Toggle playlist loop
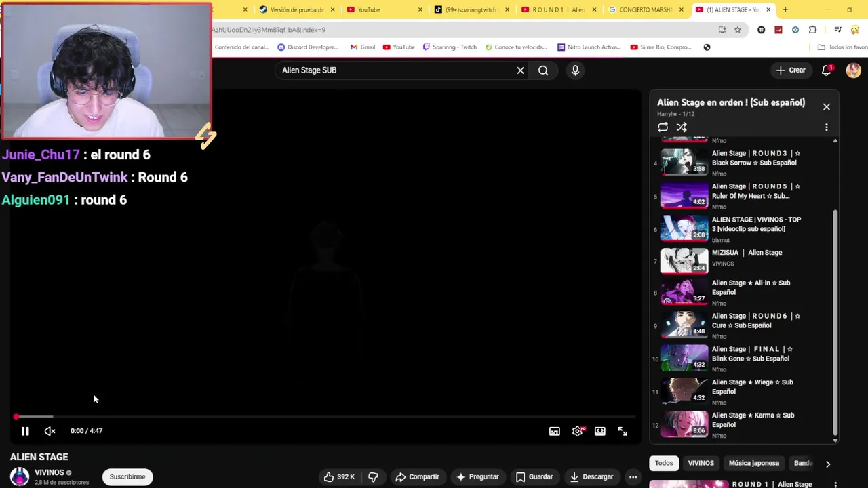Screen dimensions: 868x488 (663, 127)
